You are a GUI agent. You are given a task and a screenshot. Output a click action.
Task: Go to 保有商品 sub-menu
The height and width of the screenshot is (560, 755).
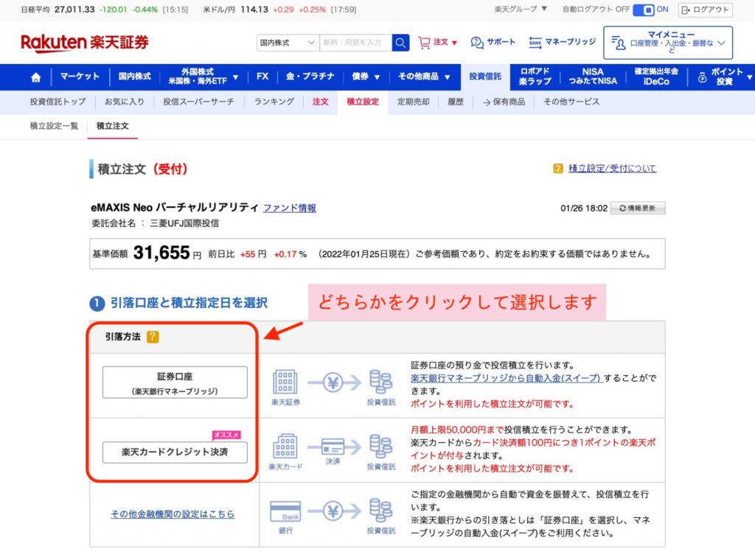click(504, 102)
